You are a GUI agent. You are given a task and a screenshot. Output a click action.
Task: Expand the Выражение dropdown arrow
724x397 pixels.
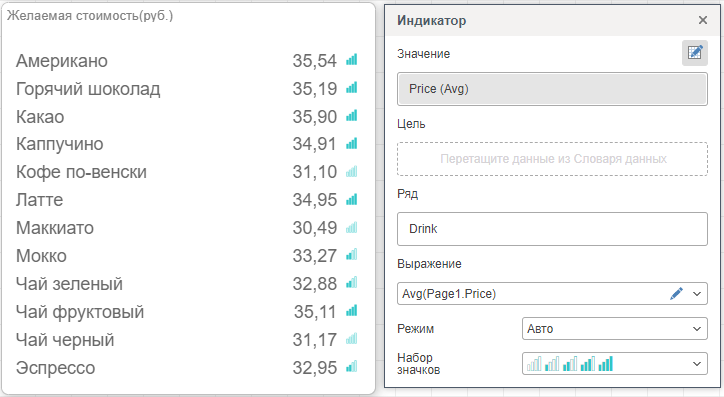[x=697, y=294]
